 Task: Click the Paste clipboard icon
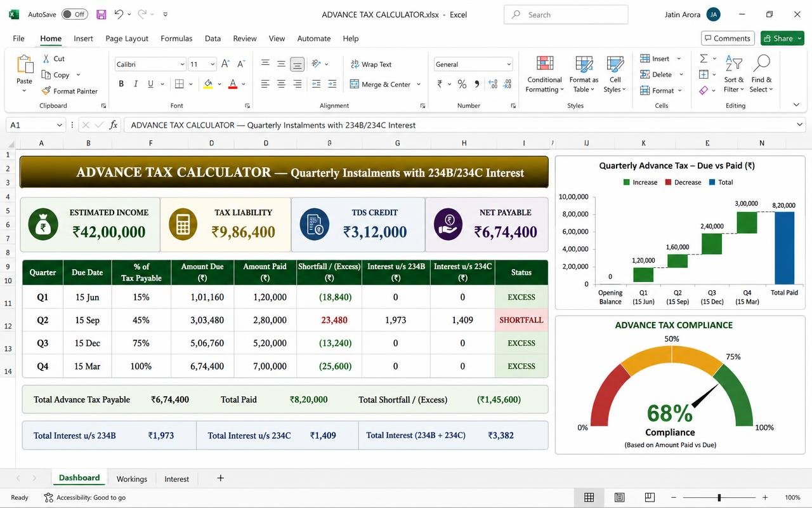pos(24,65)
